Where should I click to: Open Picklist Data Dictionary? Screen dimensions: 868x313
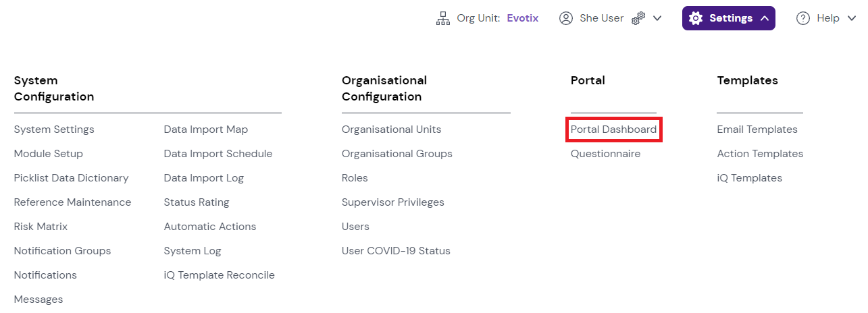tap(71, 178)
